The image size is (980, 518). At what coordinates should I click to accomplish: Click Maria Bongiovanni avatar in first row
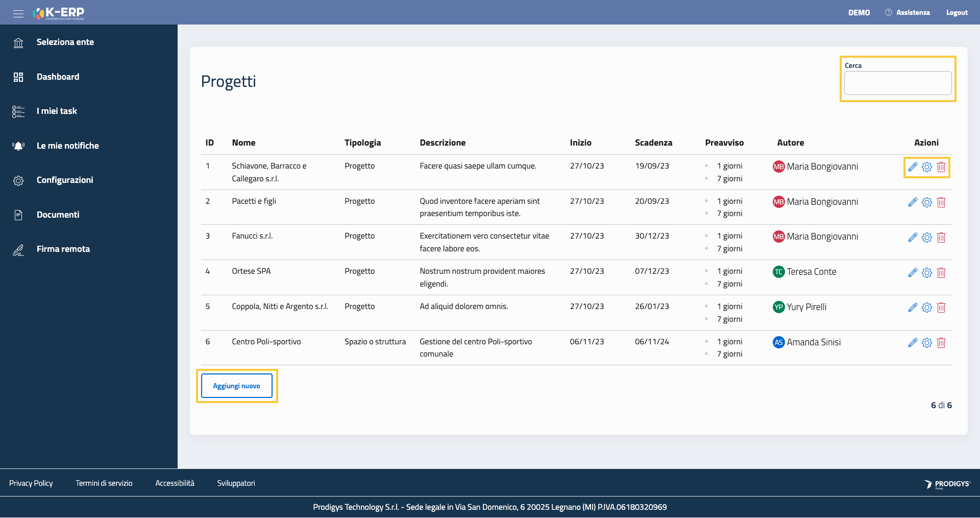tap(778, 167)
